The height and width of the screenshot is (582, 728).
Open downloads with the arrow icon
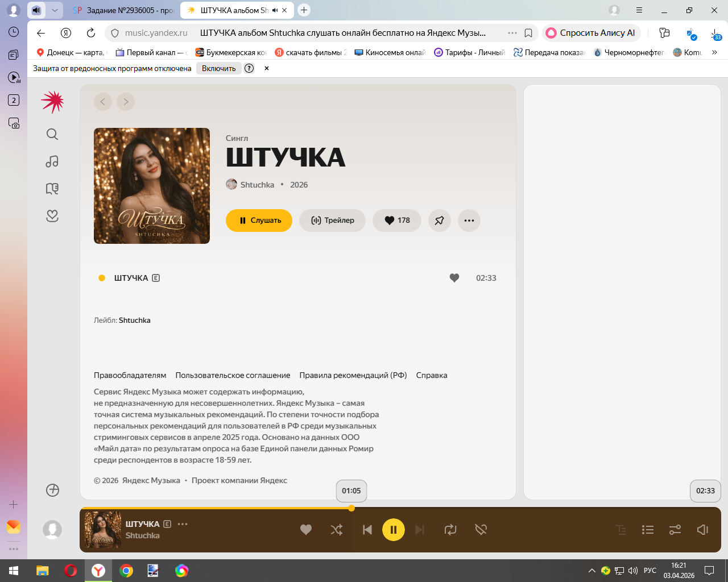[x=715, y=34]
